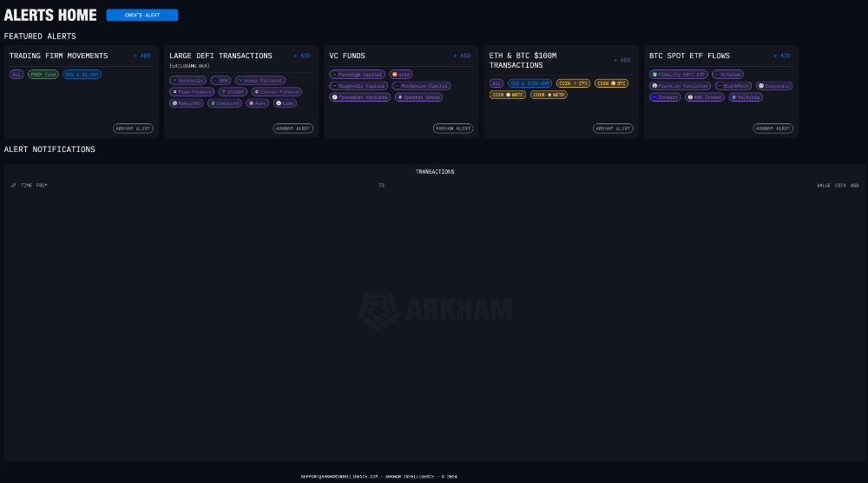Viewport: 868px width, 483px height.
Task: Select the ARK Invest tag
Action: (x=704, y=97)
